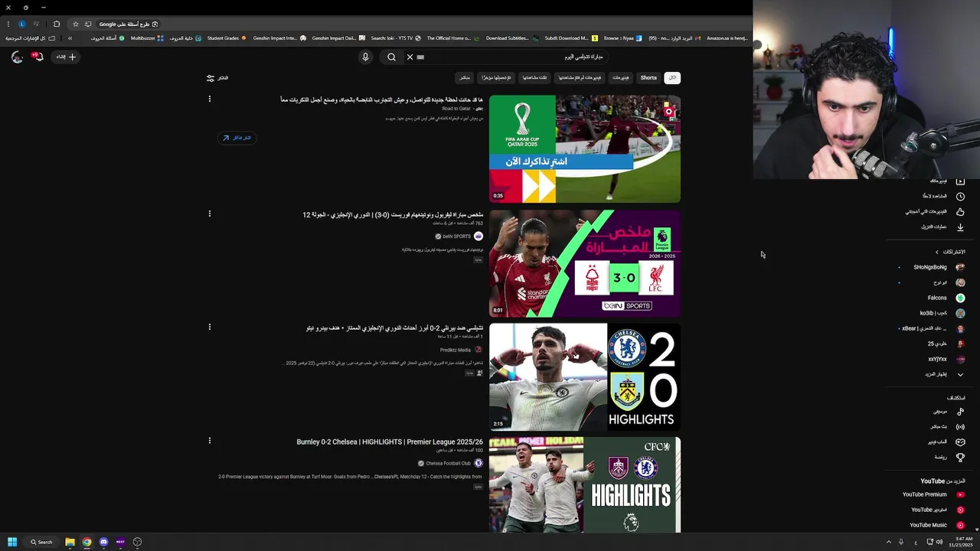980x551 pixels.
Task: Select the 'All' filter chip
Action: (x=672, y=77)
